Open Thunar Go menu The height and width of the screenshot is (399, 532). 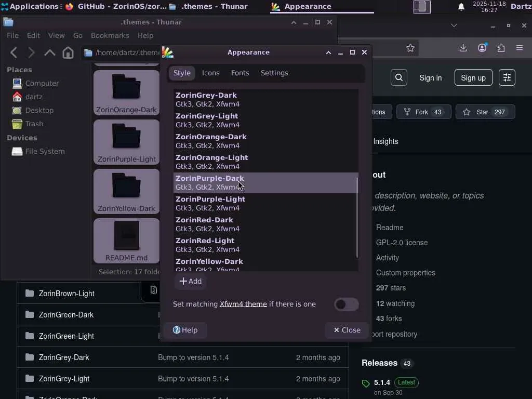[78, 36]
